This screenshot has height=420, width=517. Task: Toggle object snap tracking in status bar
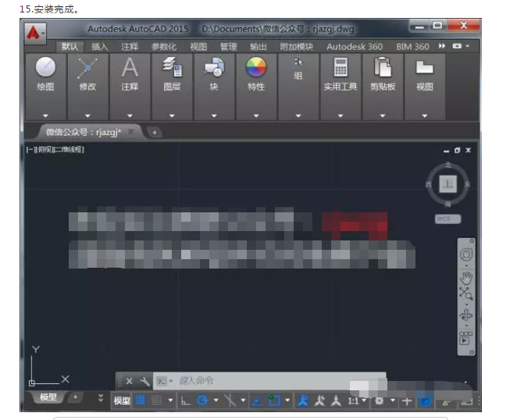point(257,400)
